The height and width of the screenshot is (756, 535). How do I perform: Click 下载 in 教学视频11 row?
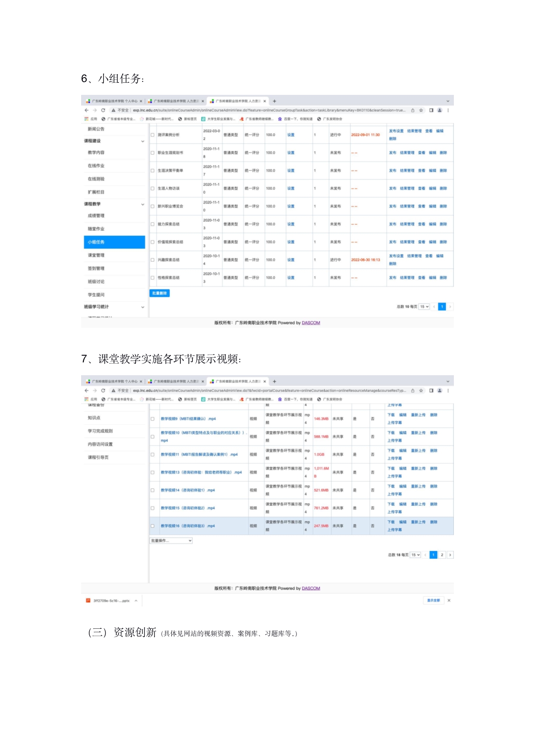[x=391, y=451]
